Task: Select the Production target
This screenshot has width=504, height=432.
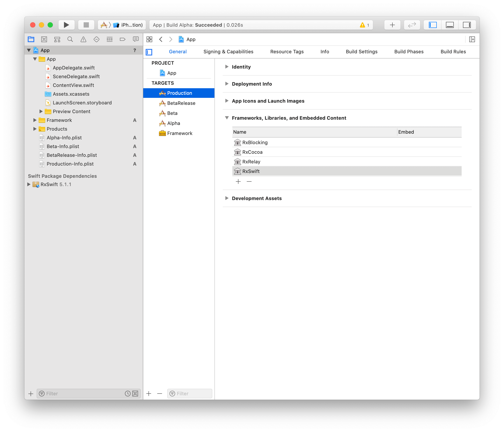Action: pos(179,93)
